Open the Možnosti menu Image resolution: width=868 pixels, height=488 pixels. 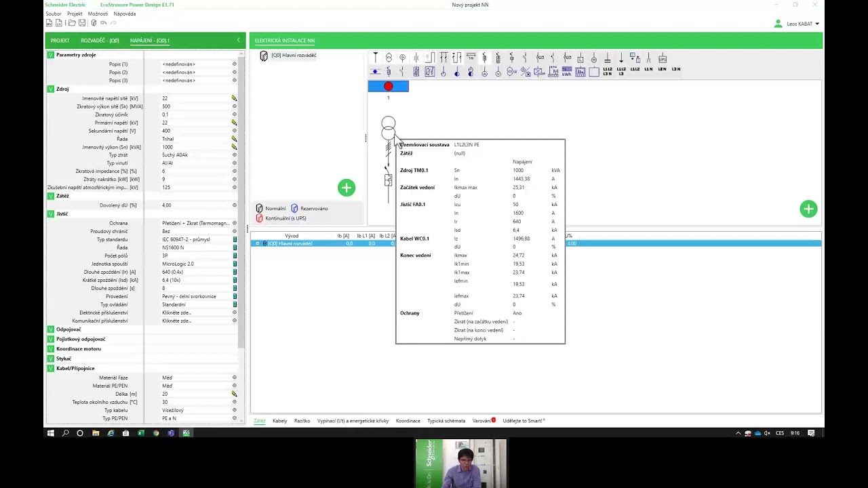pyautogui.click(x=98, y=14)
